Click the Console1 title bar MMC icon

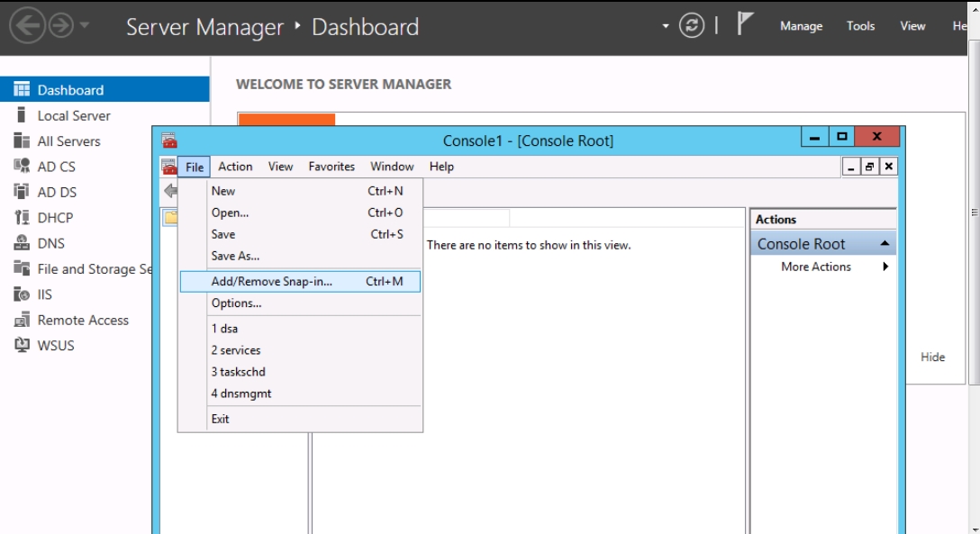pos(168,140)
